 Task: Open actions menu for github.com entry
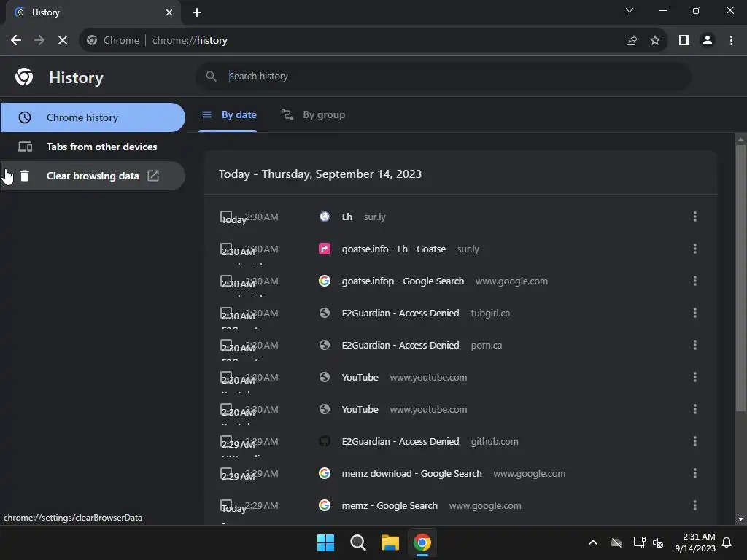pyautogui.click(x=695, y=441)
